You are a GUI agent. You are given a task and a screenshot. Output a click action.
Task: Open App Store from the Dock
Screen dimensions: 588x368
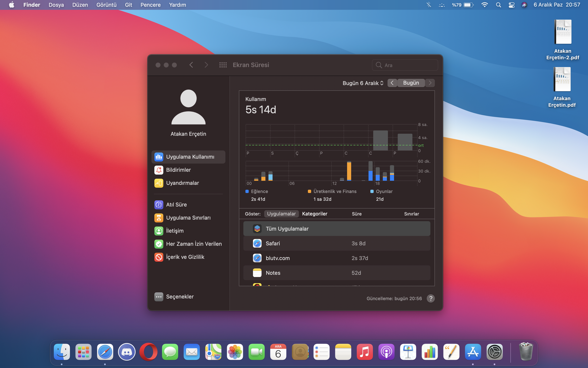click(x=473, y=352)
